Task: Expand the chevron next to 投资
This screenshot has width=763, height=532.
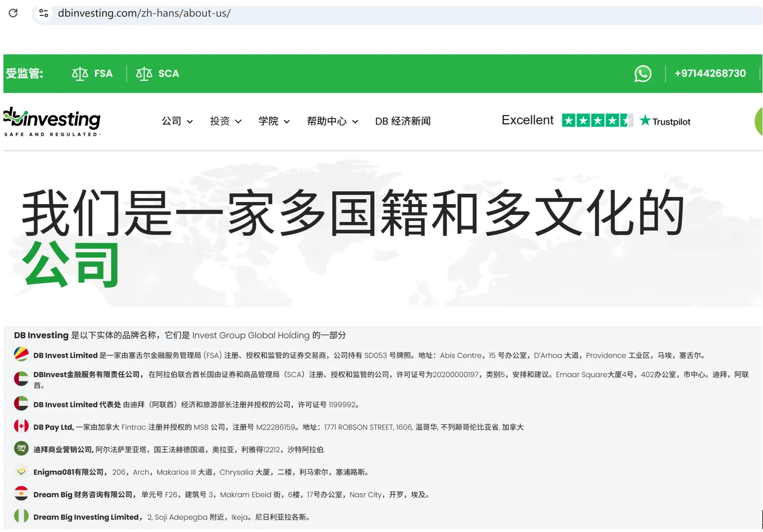Action: [x=239, y=122]
